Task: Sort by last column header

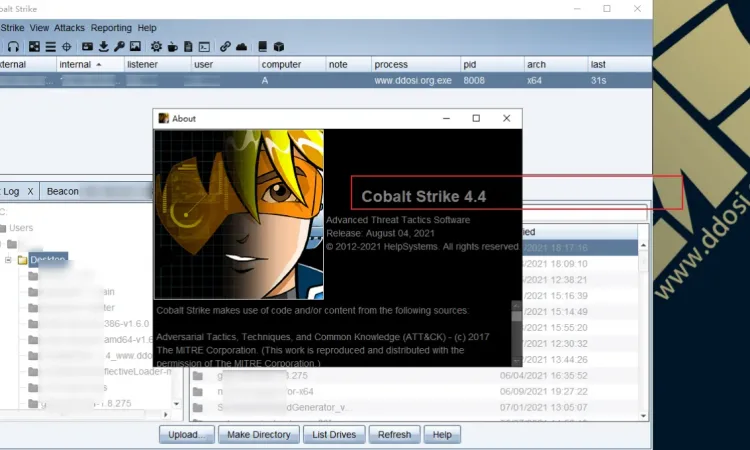Action: coord(620,65)
